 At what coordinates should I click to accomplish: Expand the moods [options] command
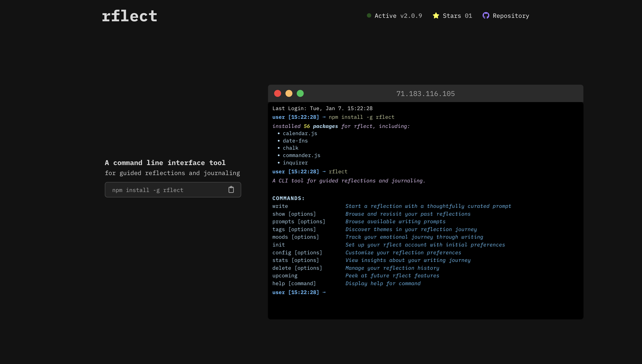[x=296, y=237]
